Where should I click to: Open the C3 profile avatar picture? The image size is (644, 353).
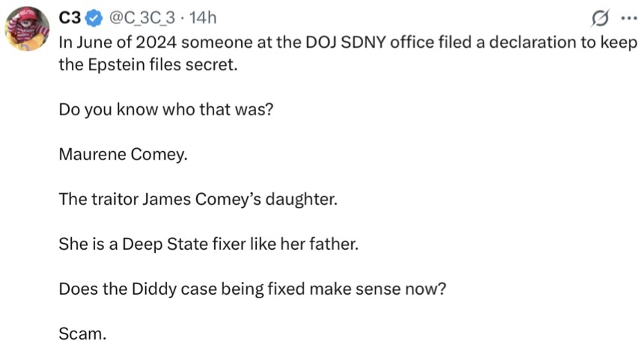27,28
